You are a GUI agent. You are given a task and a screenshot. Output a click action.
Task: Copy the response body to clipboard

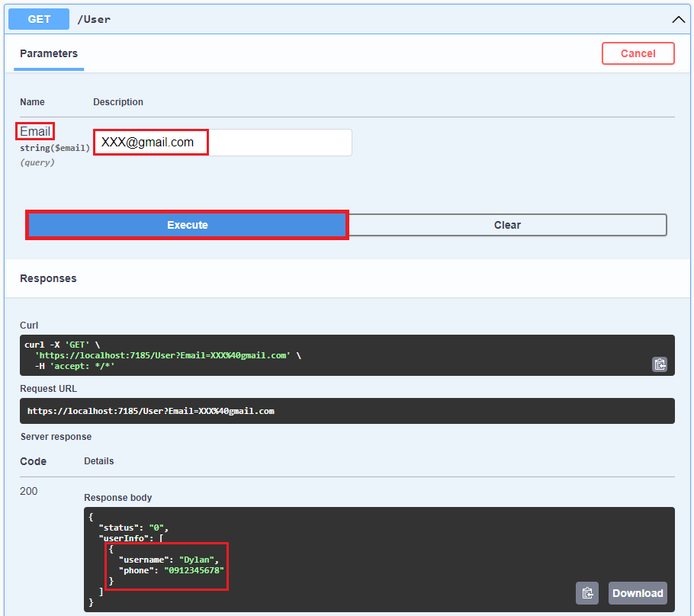(x=587, y=593)
